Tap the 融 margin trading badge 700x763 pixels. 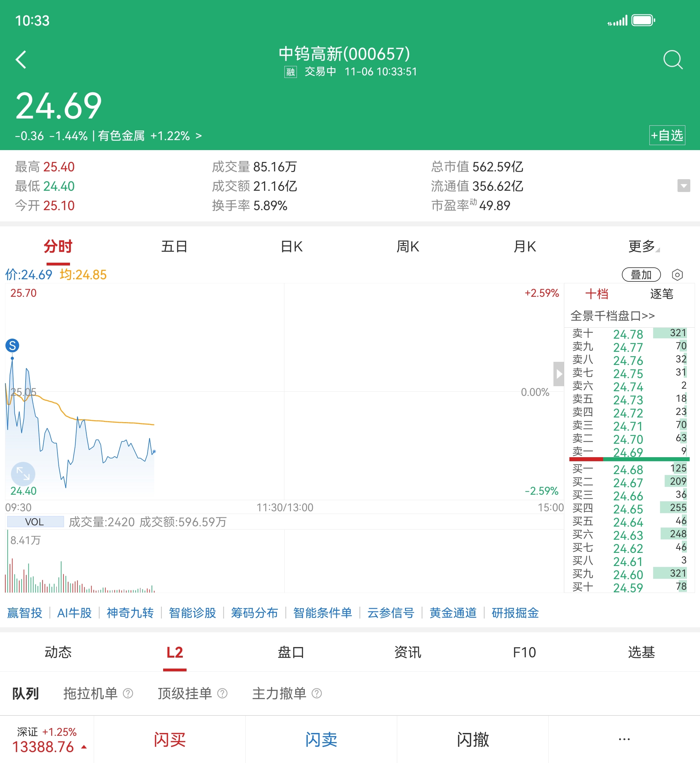[291, 72]
